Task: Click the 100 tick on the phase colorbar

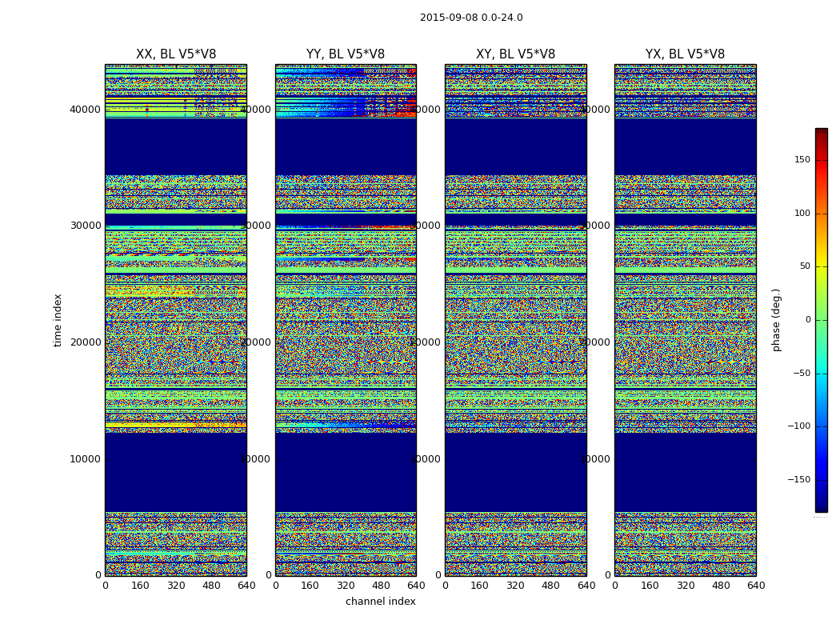Action: (x=802, y=214)
